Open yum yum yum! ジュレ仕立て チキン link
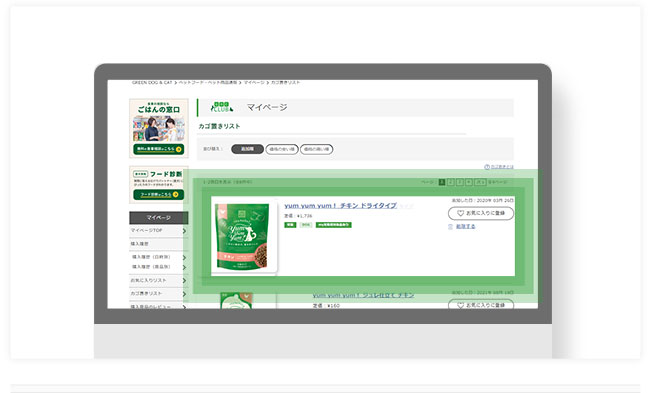 [x=363, y=295]
